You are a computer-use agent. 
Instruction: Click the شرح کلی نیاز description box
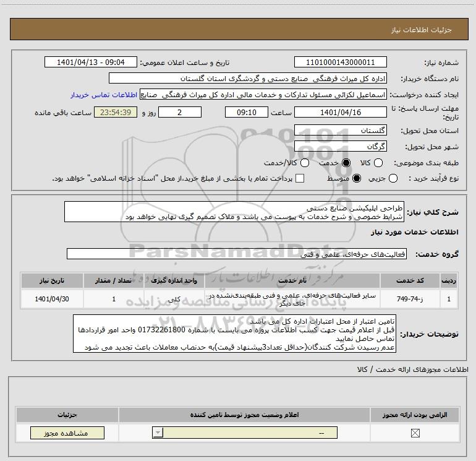click(234, 212)
